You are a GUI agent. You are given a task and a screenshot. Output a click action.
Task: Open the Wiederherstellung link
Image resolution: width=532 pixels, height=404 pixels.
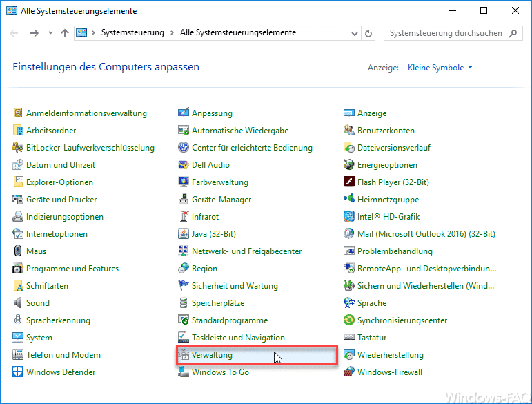click(390, 355)
